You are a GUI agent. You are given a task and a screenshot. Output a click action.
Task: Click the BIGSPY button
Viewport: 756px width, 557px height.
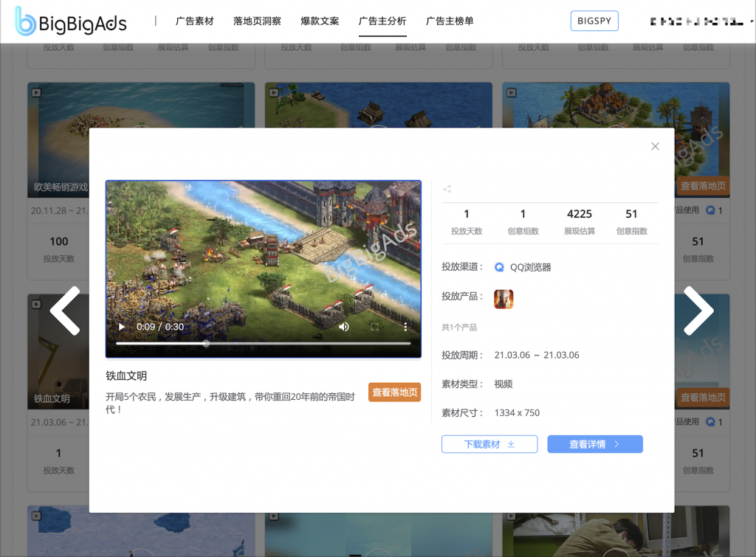(594, 21)
